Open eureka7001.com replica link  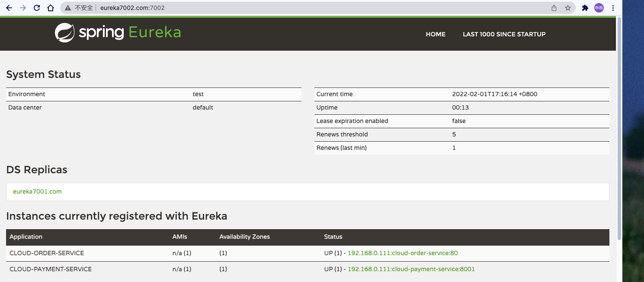(37, 191)
